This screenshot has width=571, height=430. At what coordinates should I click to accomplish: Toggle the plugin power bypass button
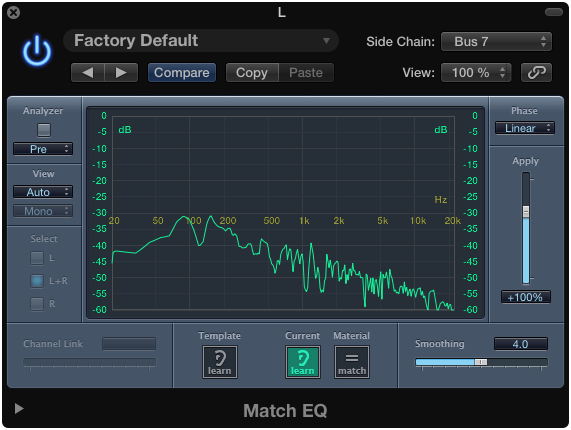point(37,51)
